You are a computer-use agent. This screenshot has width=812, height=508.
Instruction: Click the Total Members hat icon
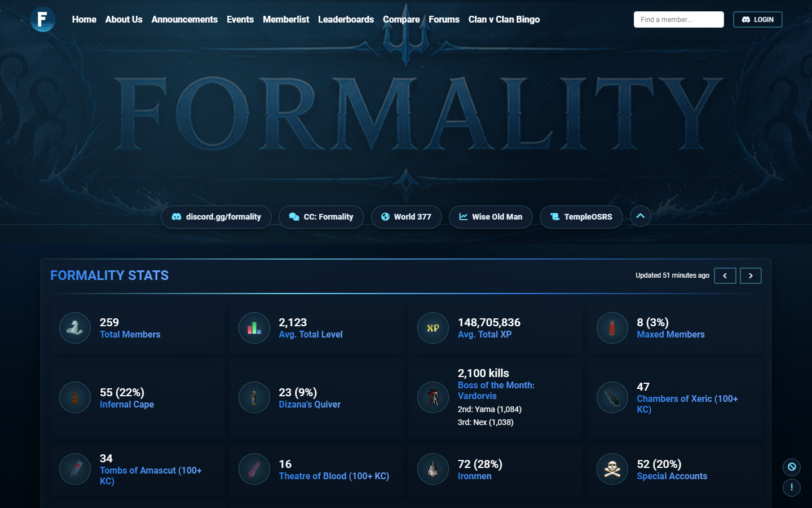tap(75, 328)
